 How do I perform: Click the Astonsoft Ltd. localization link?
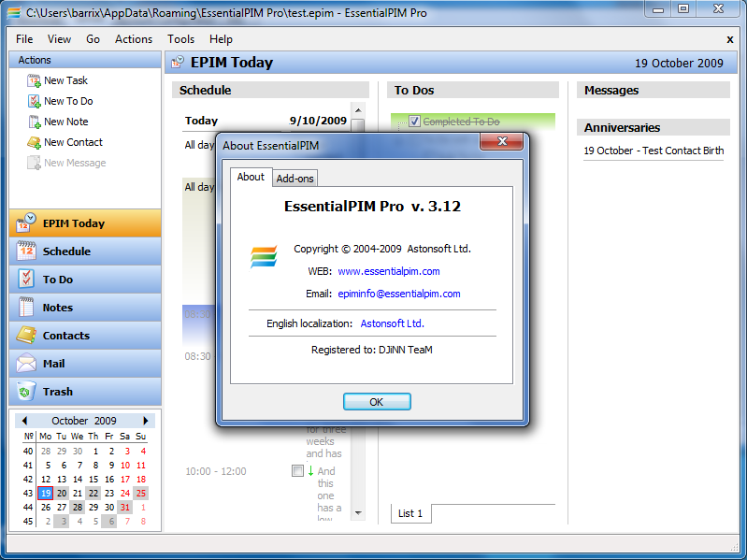tap(392, 323)
